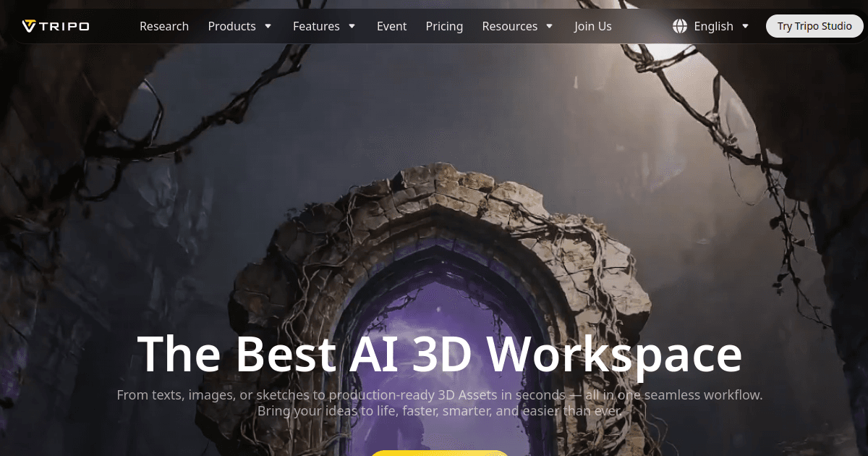868x456 pixels.
Task: Select English language text
Action: (x=713, y=26)
